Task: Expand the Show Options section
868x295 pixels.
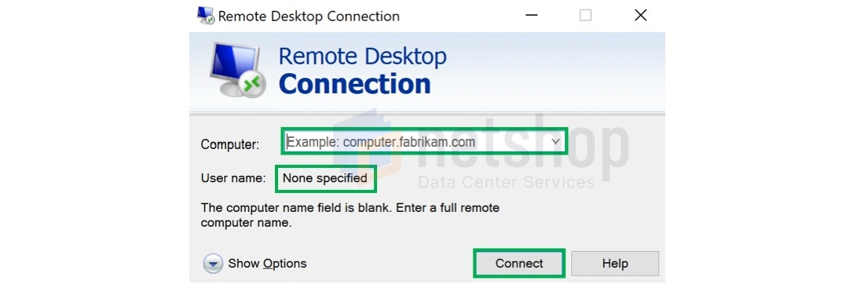Action: [x=267, y=264]
